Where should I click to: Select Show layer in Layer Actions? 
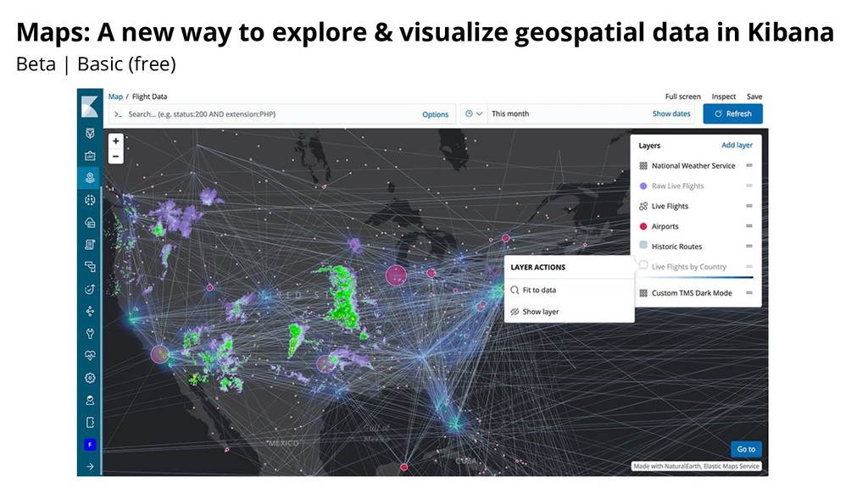tap(569, 312)
